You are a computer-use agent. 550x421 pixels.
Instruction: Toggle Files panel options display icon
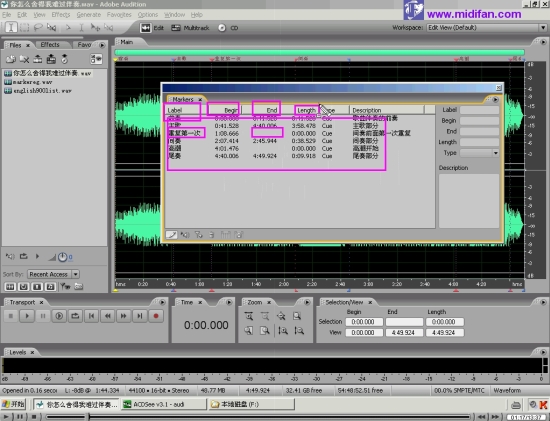96,59
